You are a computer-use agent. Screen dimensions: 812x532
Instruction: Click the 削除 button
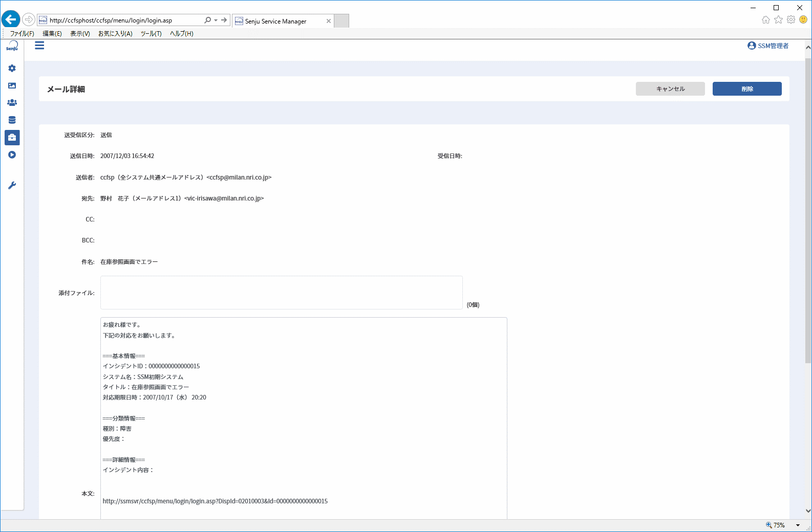coord(747,88)
